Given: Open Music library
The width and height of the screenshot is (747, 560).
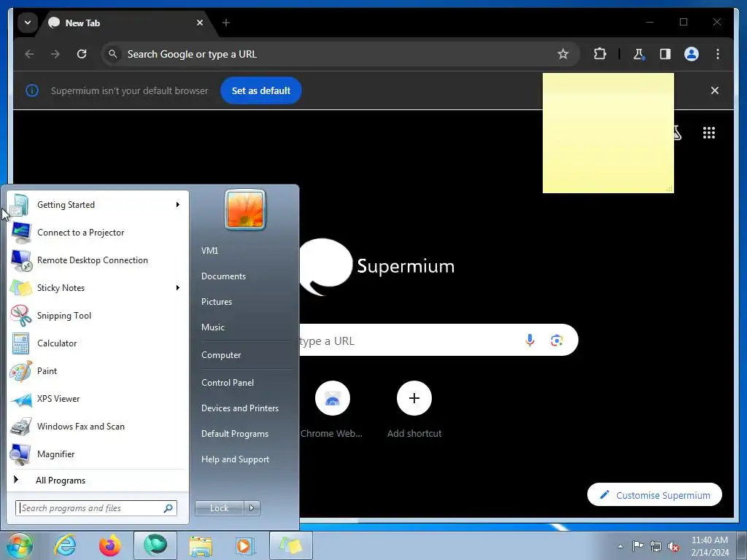Looking at the screenshot, I should (x=212, y=327).
